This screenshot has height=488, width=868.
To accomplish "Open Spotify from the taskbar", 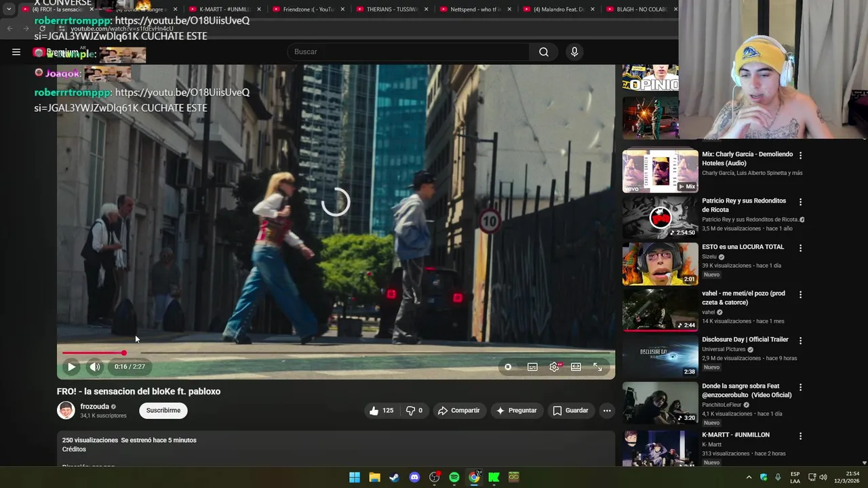I will coord(454,477).
